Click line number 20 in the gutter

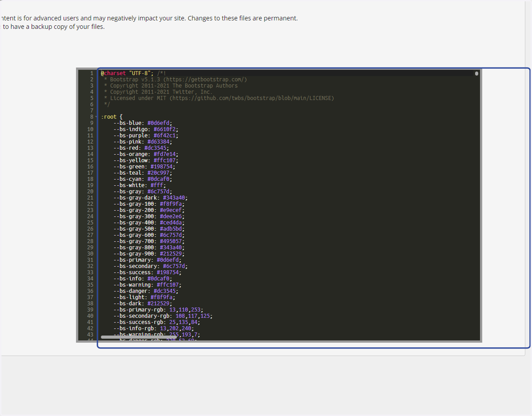90,191
